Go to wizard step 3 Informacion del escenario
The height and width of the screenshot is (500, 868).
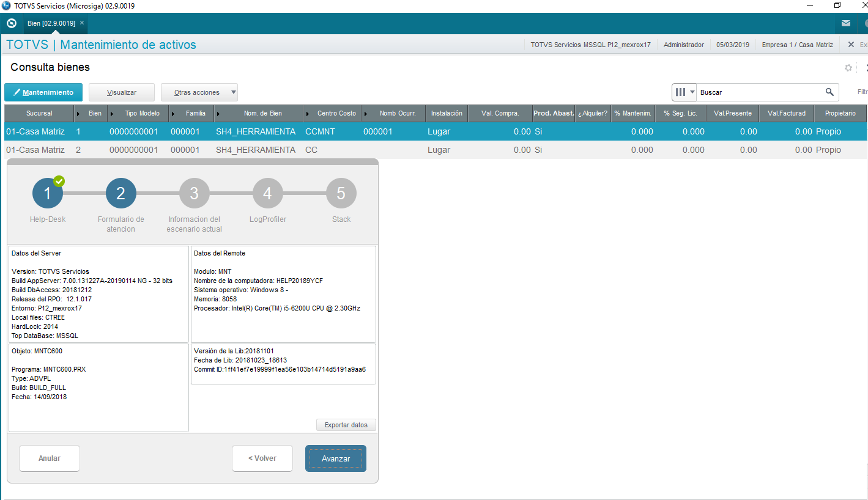click(195, 194)
